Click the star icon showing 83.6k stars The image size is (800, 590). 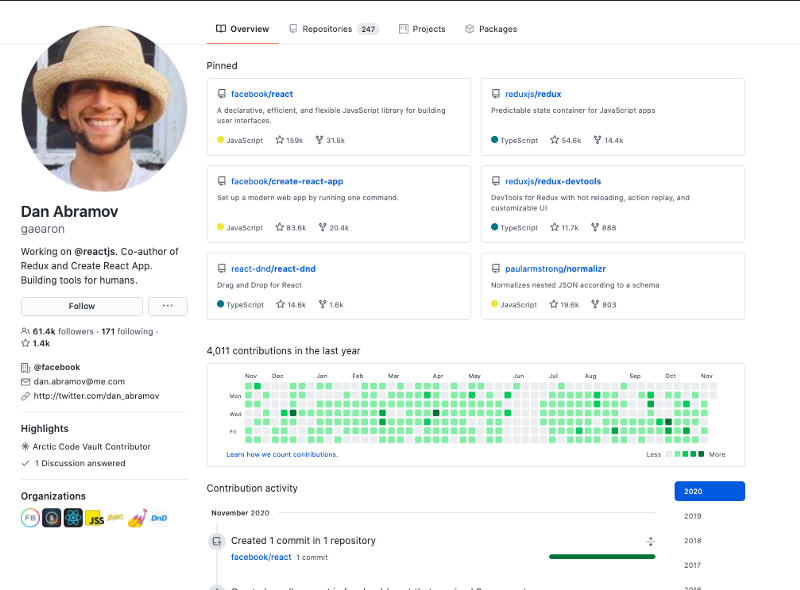(x=280, y=227)
